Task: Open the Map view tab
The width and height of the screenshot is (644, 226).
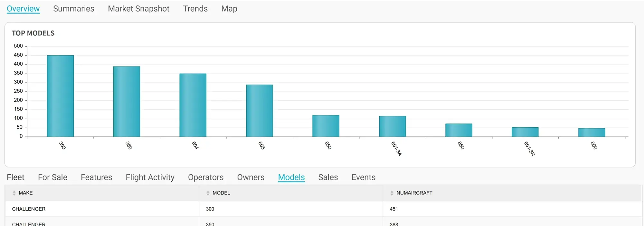Action: [x=229, y=9]
